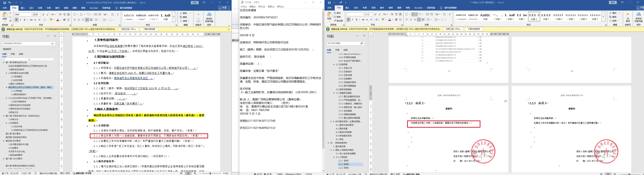Apply red font color in left Word
Screen dimensions: 644x175
click(58, 20)
